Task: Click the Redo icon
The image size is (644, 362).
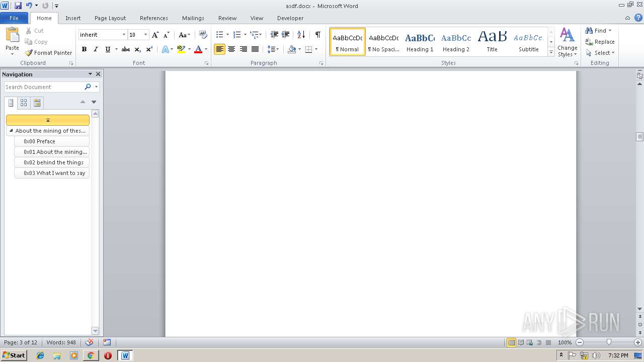Action: pyautogui.click(x=45, y=6)
